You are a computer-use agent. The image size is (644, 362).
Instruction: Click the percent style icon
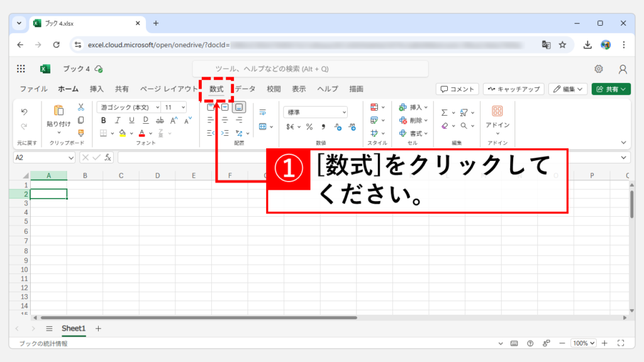pos(309,126)
